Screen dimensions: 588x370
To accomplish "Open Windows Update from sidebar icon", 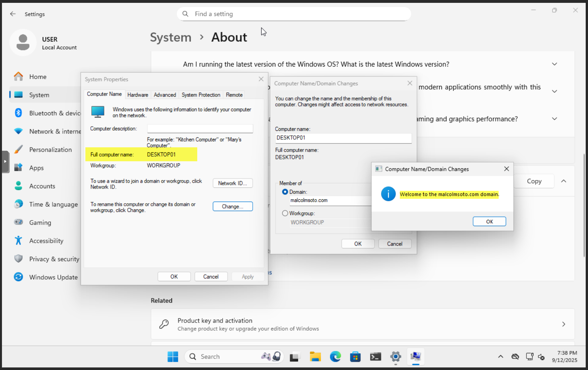I will tap(18, 277).
